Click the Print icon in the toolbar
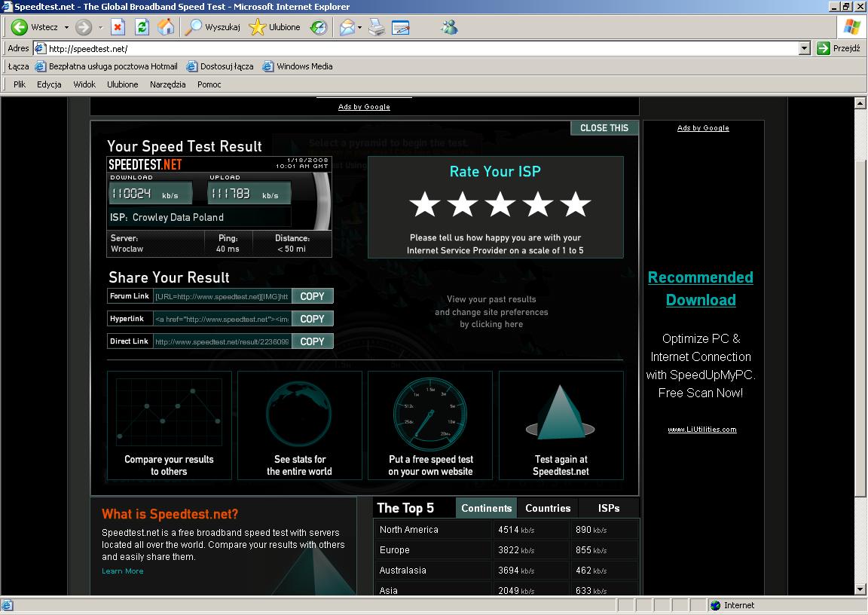Image resolution: width=868 pixels, height=615 pixels. point(377,28)
